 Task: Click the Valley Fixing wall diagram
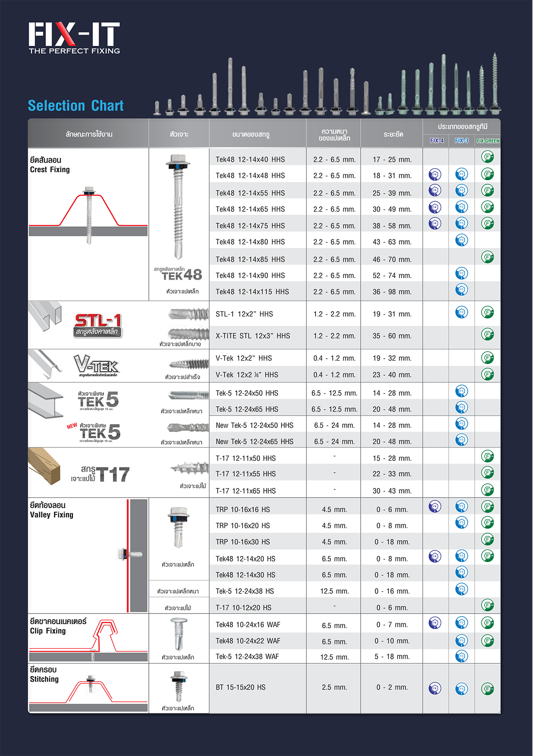[x=132, y=555]
